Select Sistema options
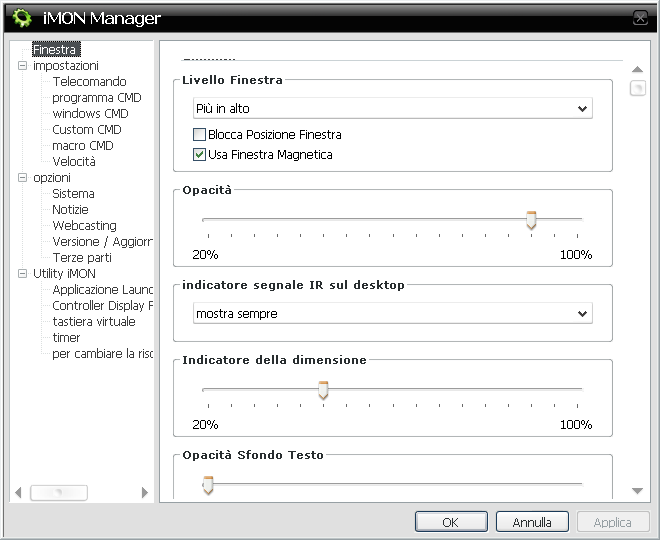This screenshot has width=660, height=540. [x=73, y=194]
